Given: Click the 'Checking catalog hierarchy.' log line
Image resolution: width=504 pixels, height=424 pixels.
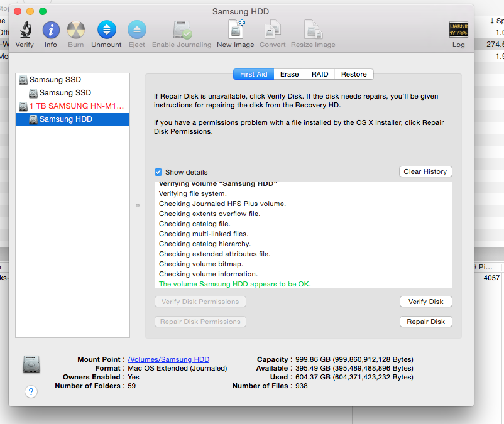Looking at the screenshot, I should [205, 244].
